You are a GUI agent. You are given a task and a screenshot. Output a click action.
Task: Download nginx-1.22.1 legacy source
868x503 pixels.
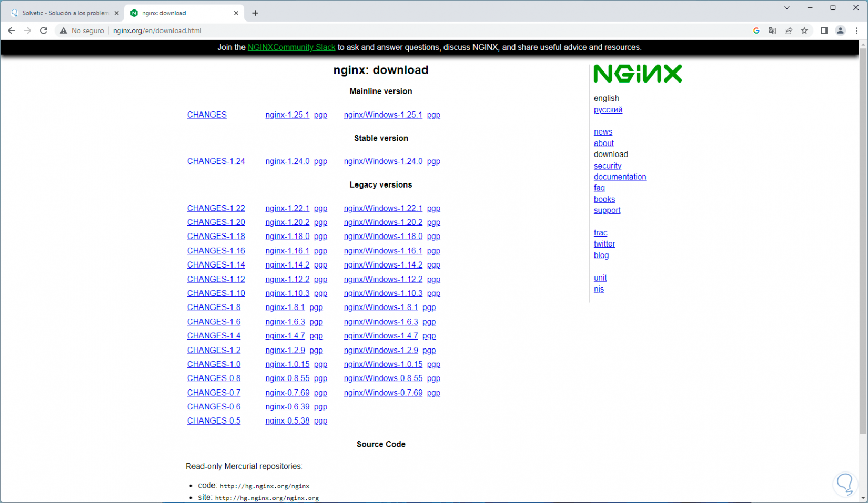click(x=287, y=208)
